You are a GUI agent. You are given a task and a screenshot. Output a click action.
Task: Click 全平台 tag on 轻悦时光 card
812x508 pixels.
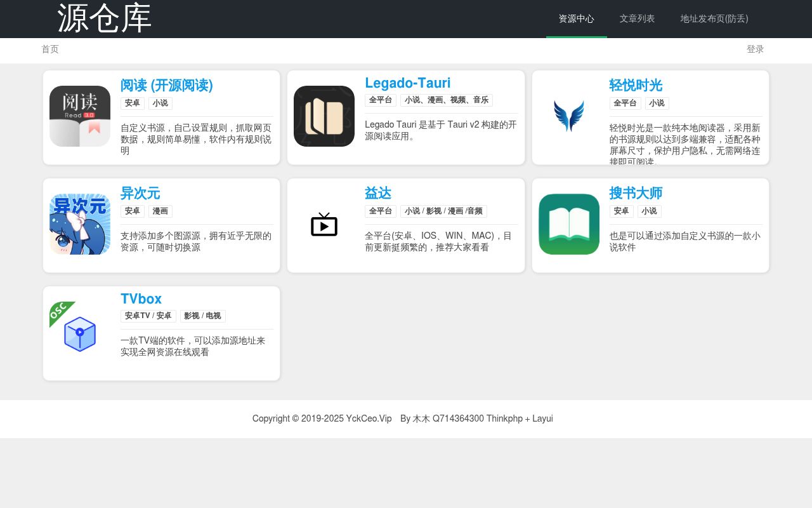[625, 104]
